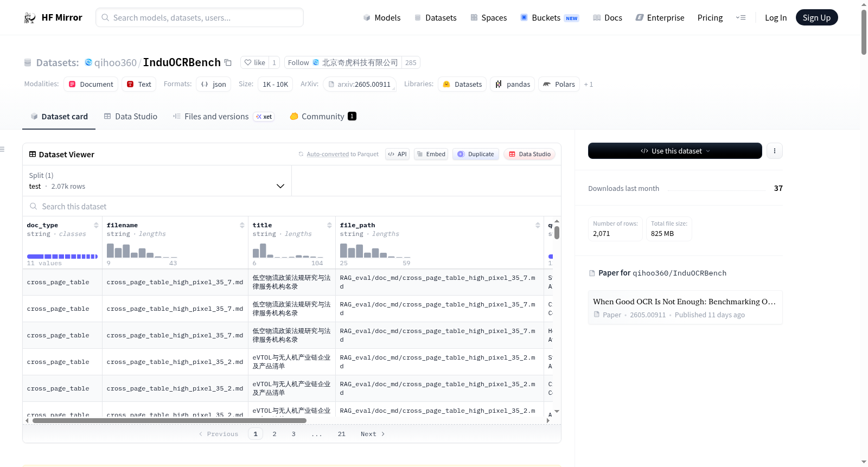Copy the dataset name with the copy icon
The image size is (868, 467).
228,63
